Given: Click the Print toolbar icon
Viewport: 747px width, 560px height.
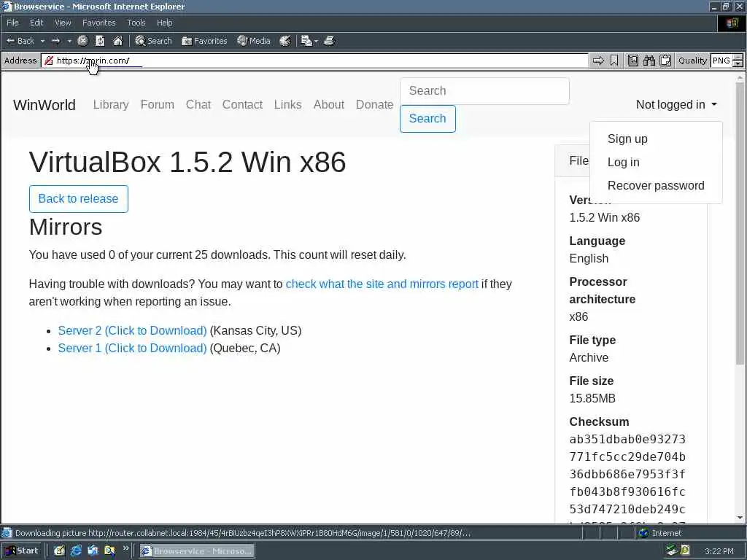Looking at the screenshot, I should (x=329, y=41).
